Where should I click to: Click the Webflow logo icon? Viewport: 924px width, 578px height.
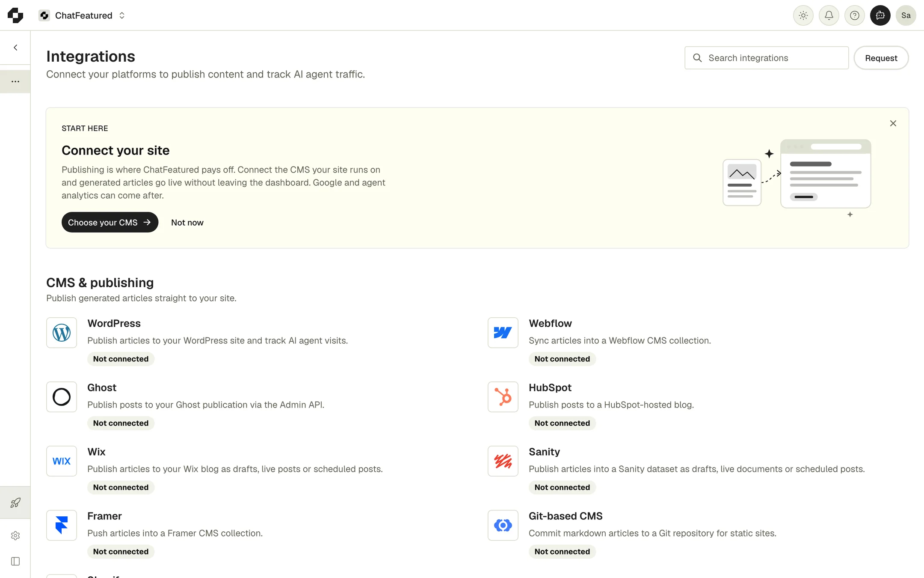pos(503,333)
